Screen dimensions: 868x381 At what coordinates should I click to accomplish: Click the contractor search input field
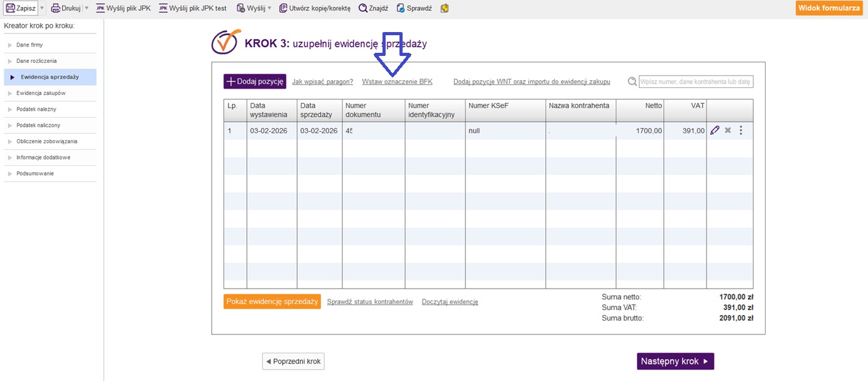695,82
